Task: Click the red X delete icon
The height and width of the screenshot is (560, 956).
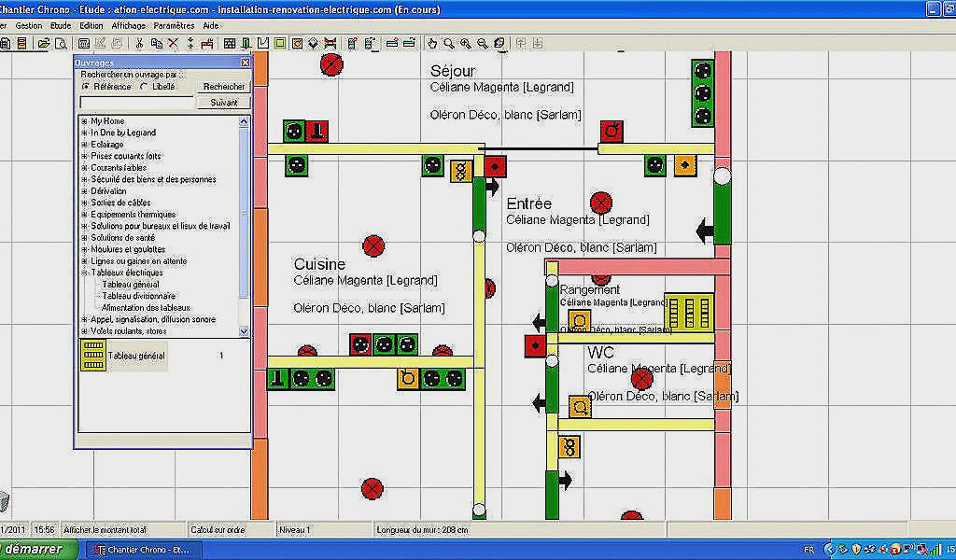Action: (173, 43)
